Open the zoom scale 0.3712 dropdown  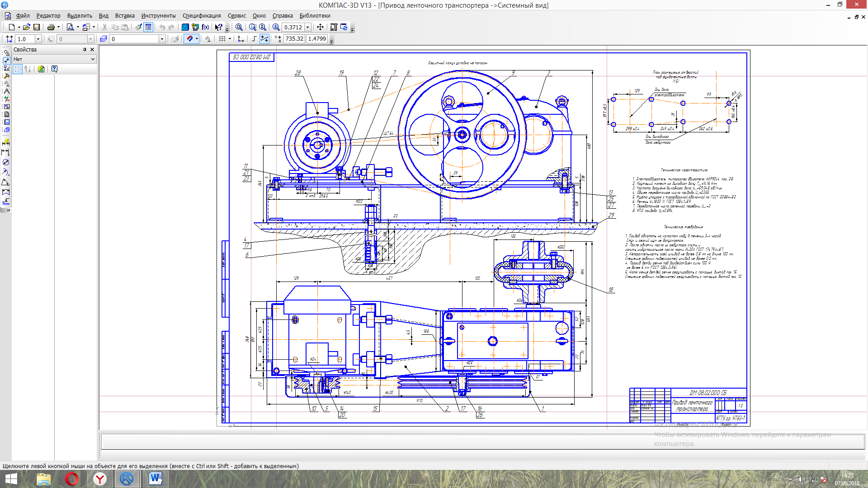coord(308,27)
